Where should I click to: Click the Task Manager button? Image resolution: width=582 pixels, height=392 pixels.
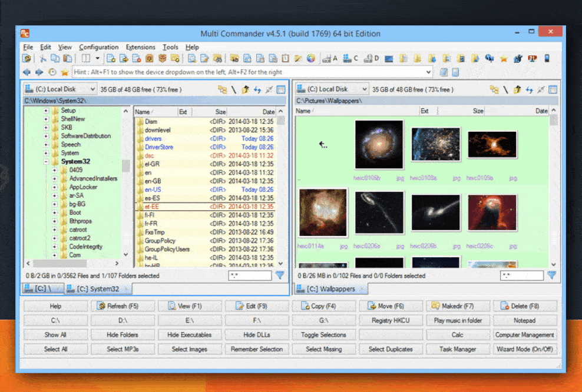(458, 349)
